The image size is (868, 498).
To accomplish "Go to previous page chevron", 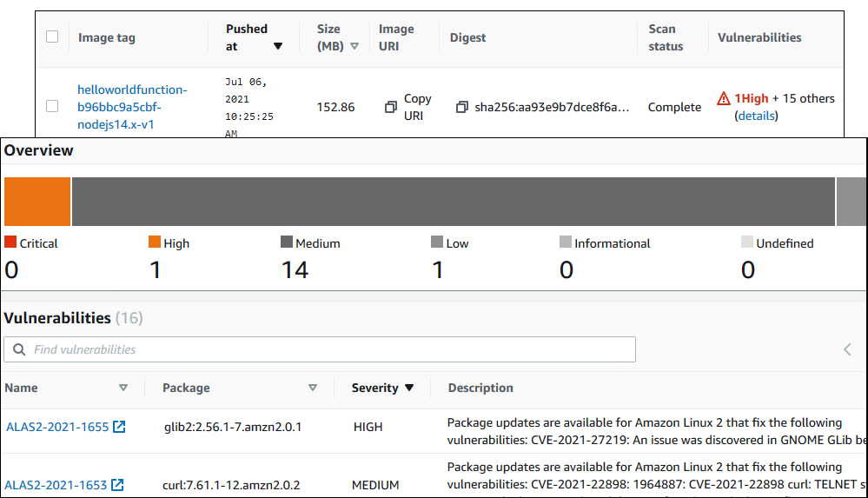I will point(847,349).
